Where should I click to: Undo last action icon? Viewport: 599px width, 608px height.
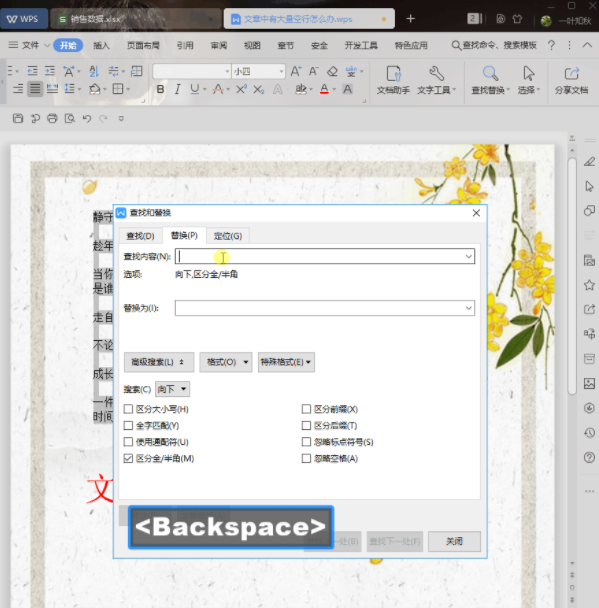point(87,118)
